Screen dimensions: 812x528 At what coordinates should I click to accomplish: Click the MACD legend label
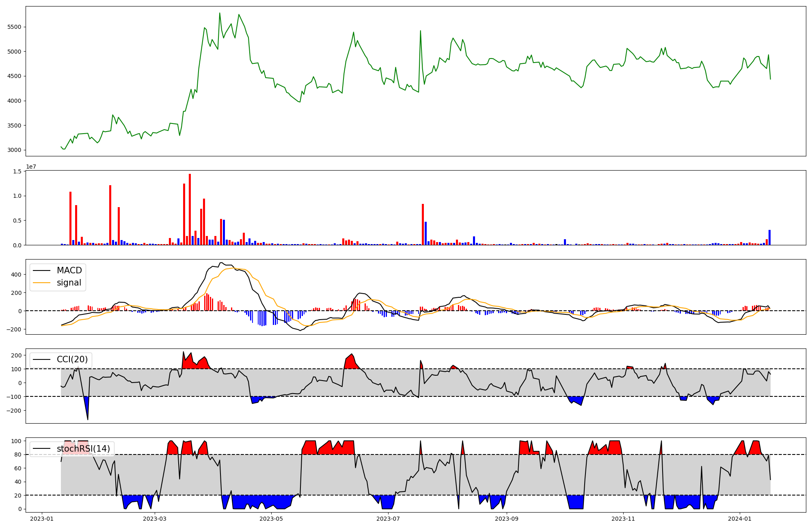coord(69,270)
